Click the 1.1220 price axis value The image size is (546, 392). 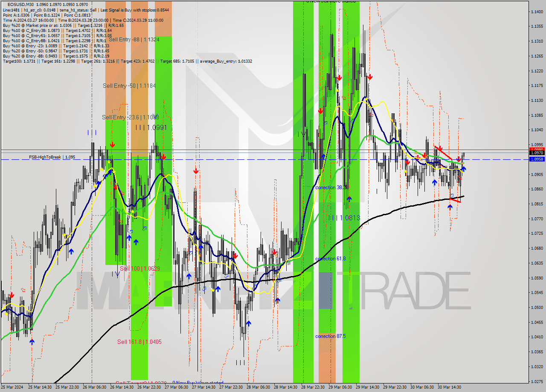(x=537, y=71)
